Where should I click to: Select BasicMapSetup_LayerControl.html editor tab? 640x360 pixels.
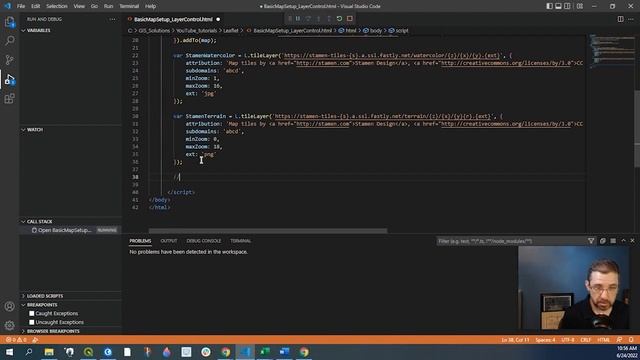(174, 19)
